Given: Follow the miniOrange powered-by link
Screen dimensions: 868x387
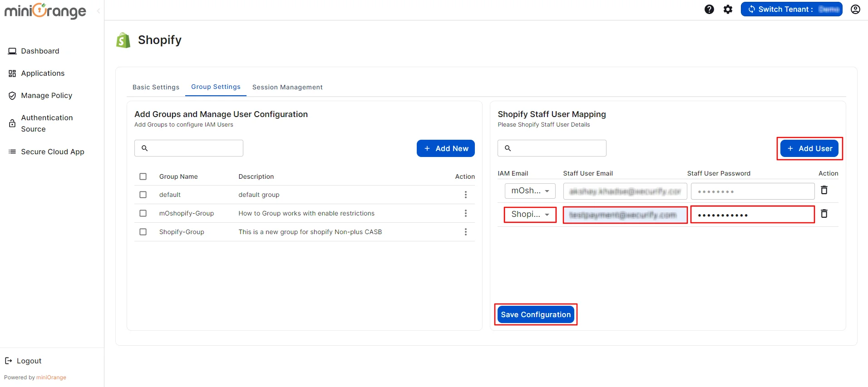Looking at the screenshot, I should tap(51, 377).
